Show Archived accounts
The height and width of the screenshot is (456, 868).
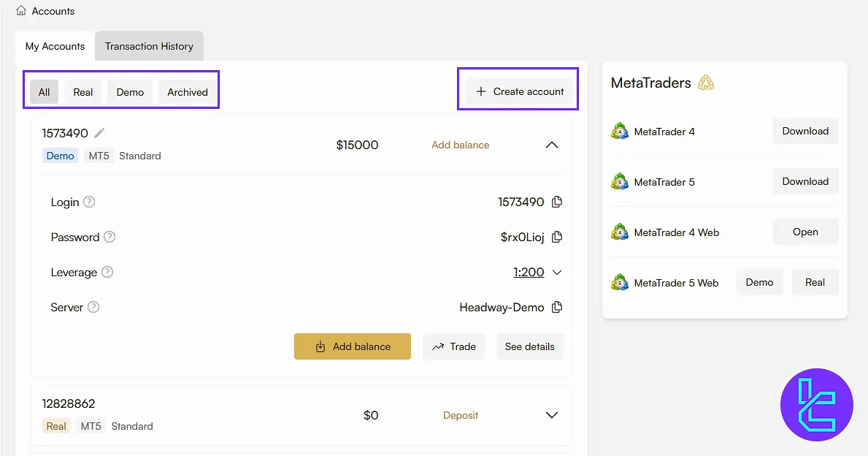click(188, 92)
